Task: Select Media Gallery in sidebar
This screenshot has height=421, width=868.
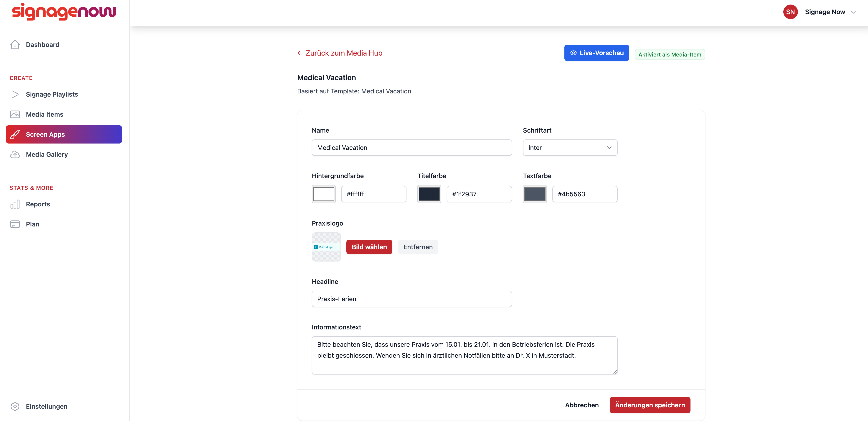Action: 64,154
